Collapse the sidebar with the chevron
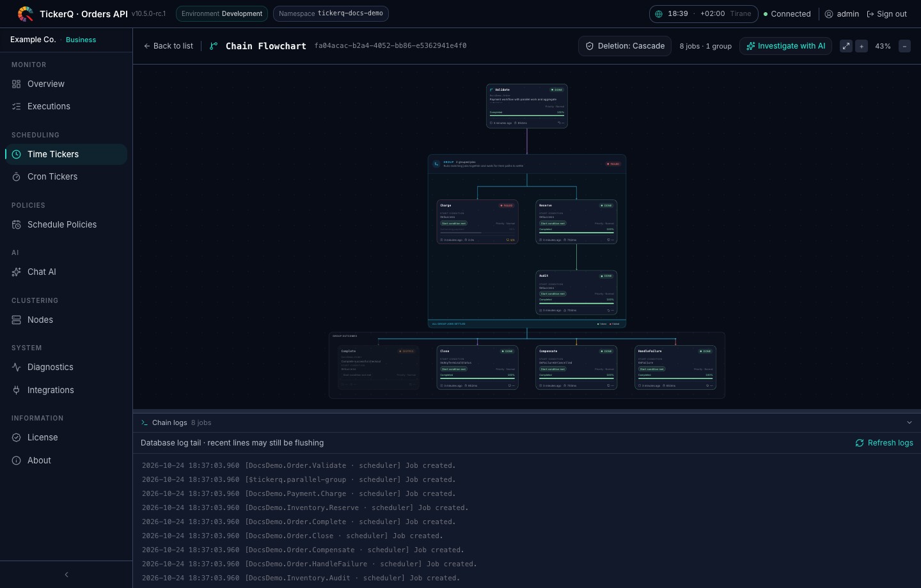Viewport: 921px width, 588px height. point(67,575)
